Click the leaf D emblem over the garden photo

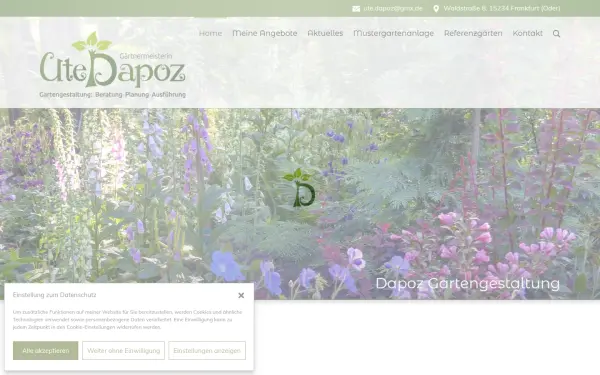pos(300,188)
